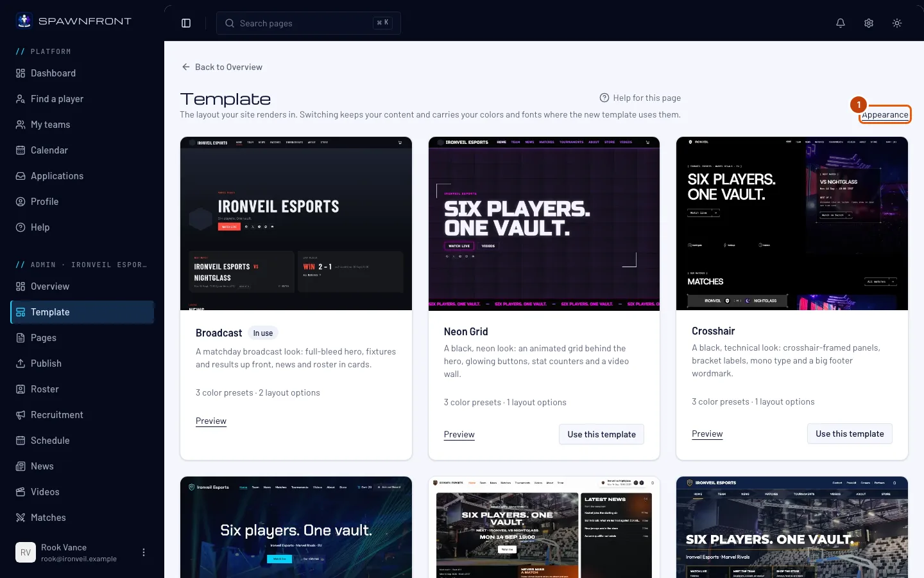This screenshot has height=578, width=924.
Task: Open News section
Action: click(x=82, y=466)
